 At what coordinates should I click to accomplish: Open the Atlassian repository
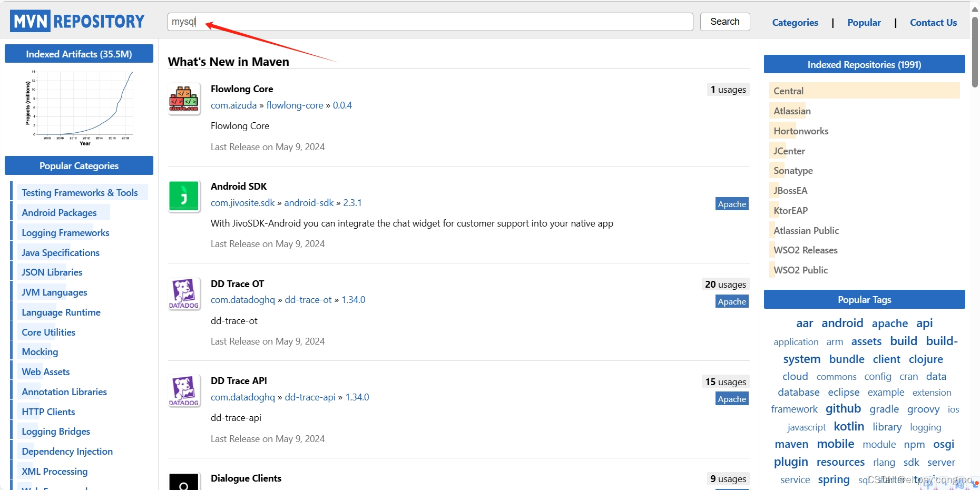pyautogui.click(x=792, y=111)
